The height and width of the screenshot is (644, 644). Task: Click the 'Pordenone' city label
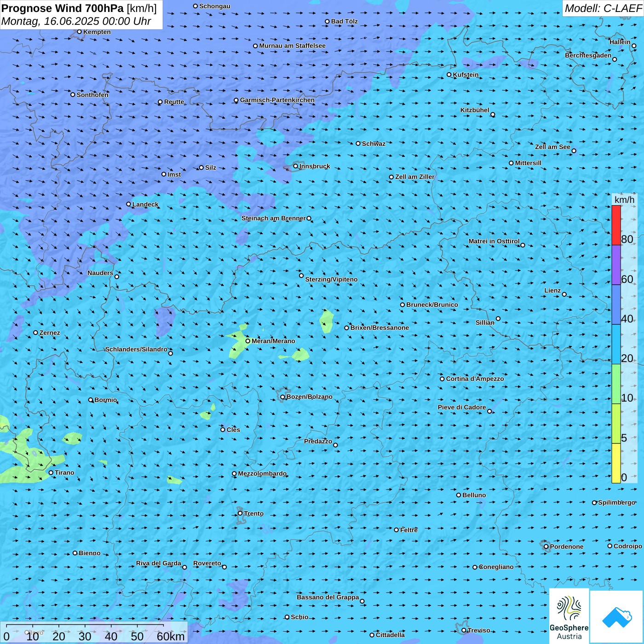coord(567,546)
